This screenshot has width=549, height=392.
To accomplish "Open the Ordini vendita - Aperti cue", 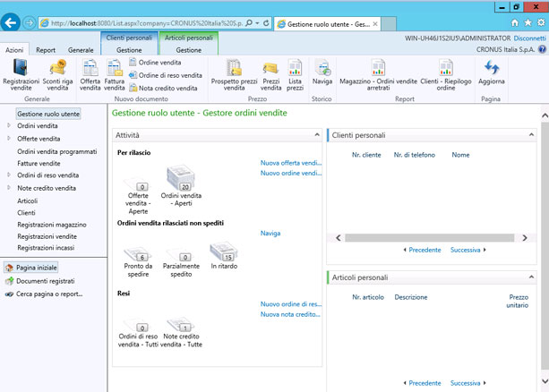I will click(181, 185).
